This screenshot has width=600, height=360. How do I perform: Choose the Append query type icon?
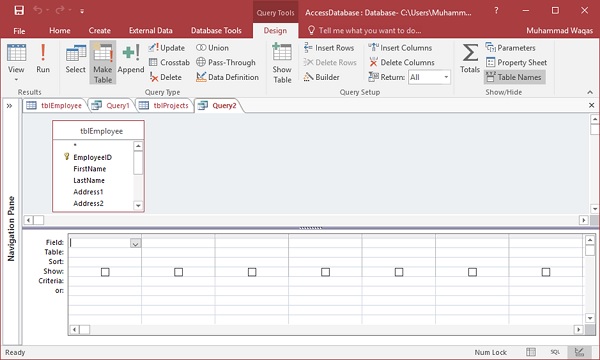[x=131, y=59]
